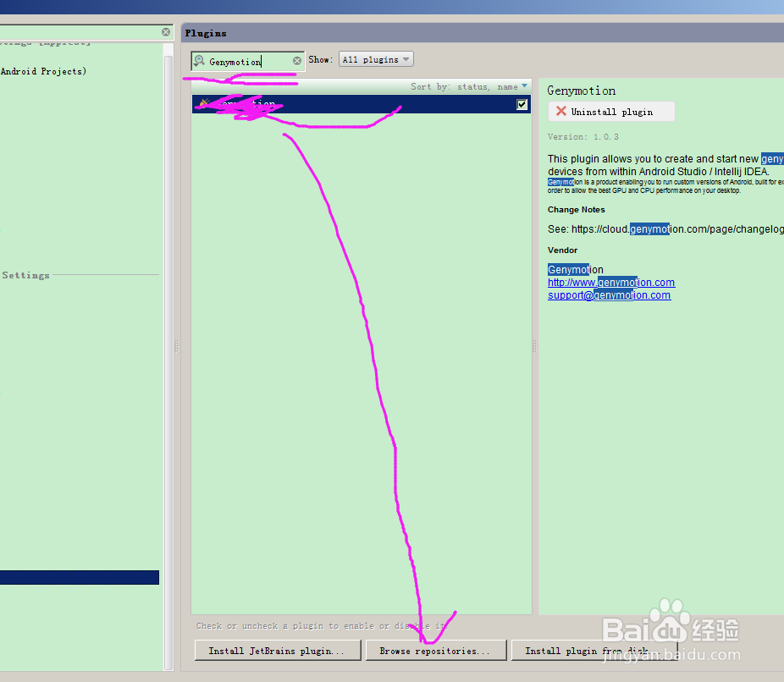Open the support@genymotion.com email link

(x=609, y=295)
